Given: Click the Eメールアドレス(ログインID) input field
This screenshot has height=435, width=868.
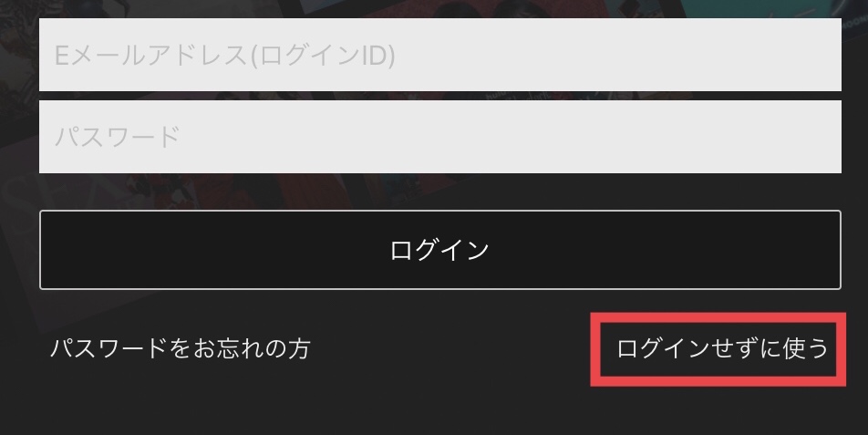Looking at the screenshot, I should click(x=440, y=55).
